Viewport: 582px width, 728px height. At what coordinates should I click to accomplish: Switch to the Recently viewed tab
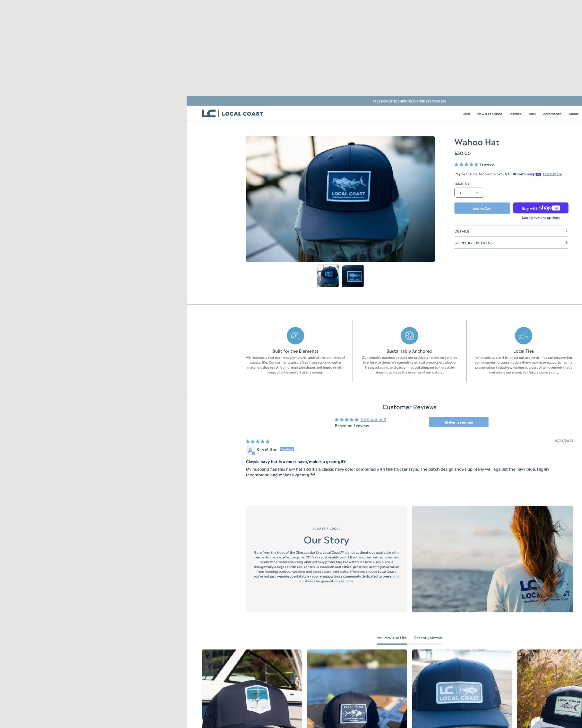(428, 638)
